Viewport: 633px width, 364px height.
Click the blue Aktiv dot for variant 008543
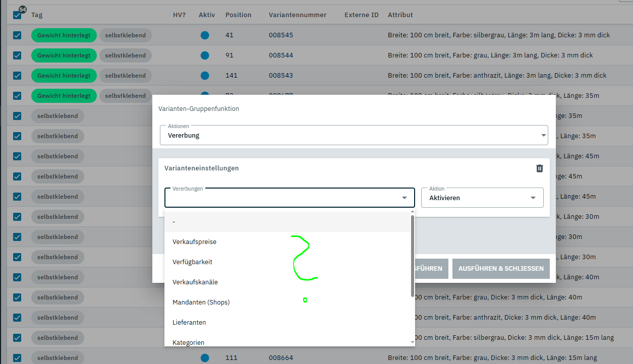(x=205, y=76)
